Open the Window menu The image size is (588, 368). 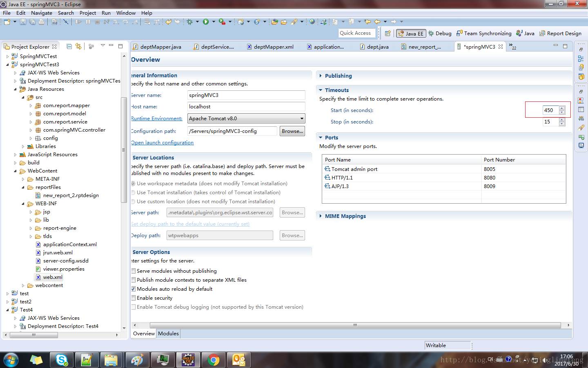126,13
